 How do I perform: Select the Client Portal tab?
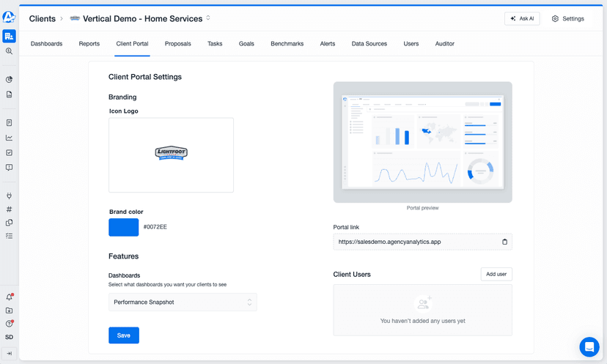pyautogui.click(x=132, y=44)
